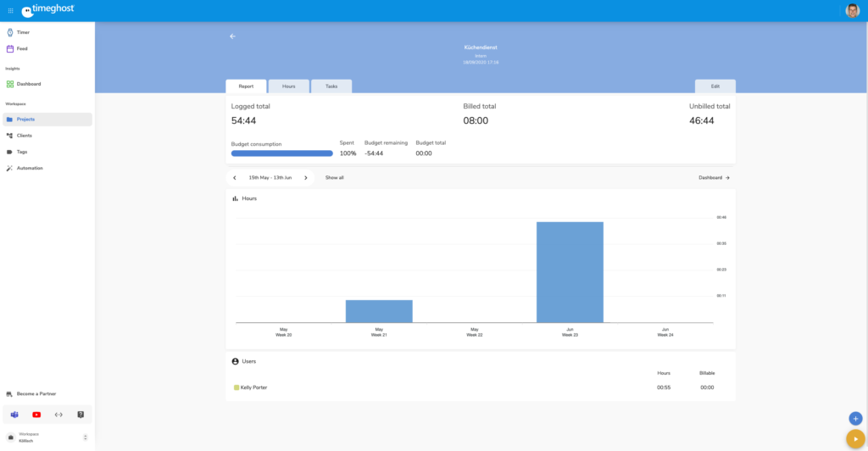Open the user profile avatar
Screen dimensions: 868x451
(853, 10)
